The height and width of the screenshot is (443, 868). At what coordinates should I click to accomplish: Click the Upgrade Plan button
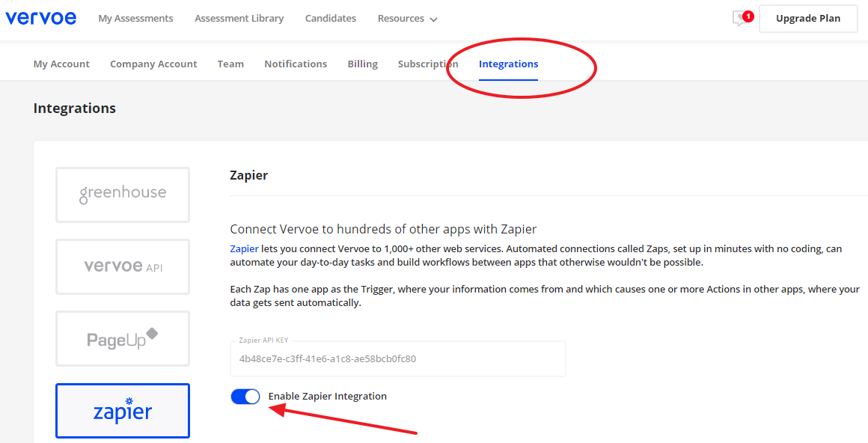pos(807,19)
